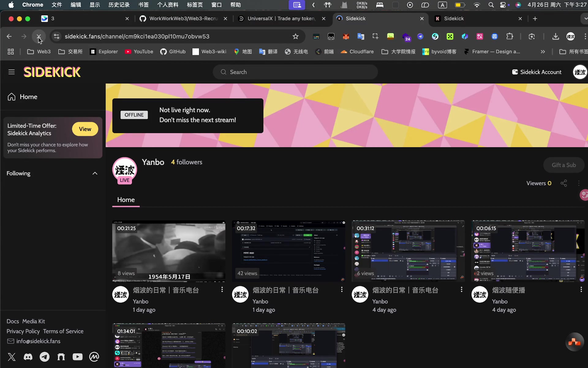Click the floating blocks widget icon

tap(574, 342)
